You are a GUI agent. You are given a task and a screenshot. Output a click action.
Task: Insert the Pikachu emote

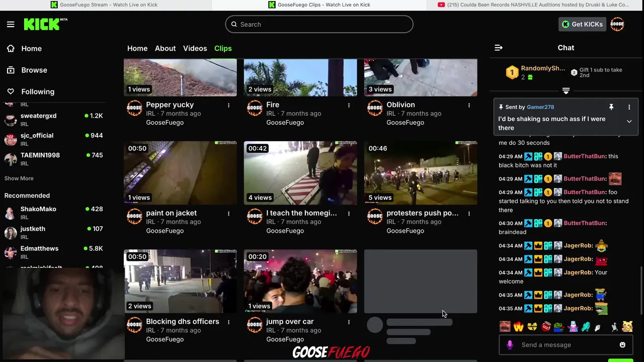[x=627, y=327]
